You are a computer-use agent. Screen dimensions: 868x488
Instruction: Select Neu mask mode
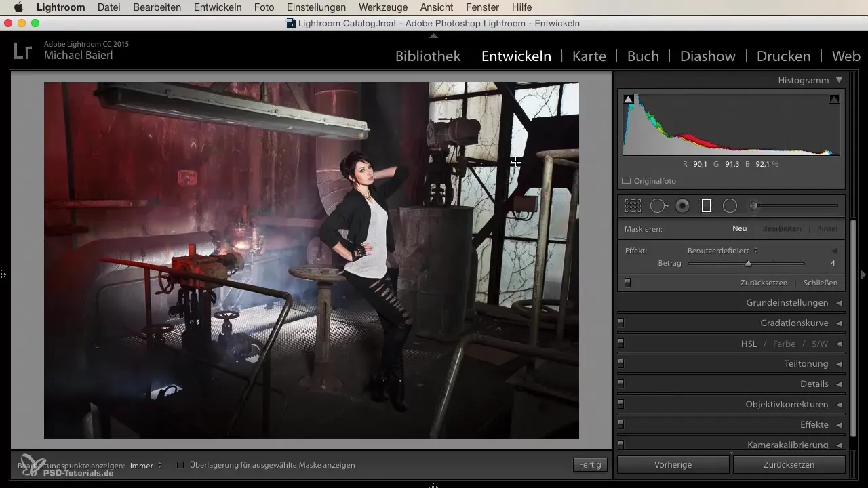(739, 228)
